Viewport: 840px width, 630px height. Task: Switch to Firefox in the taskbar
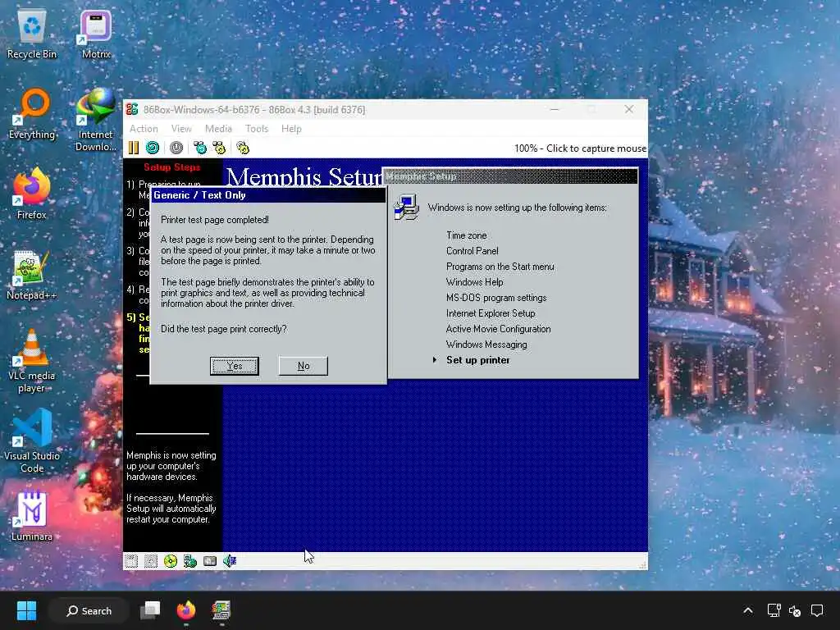186,610
